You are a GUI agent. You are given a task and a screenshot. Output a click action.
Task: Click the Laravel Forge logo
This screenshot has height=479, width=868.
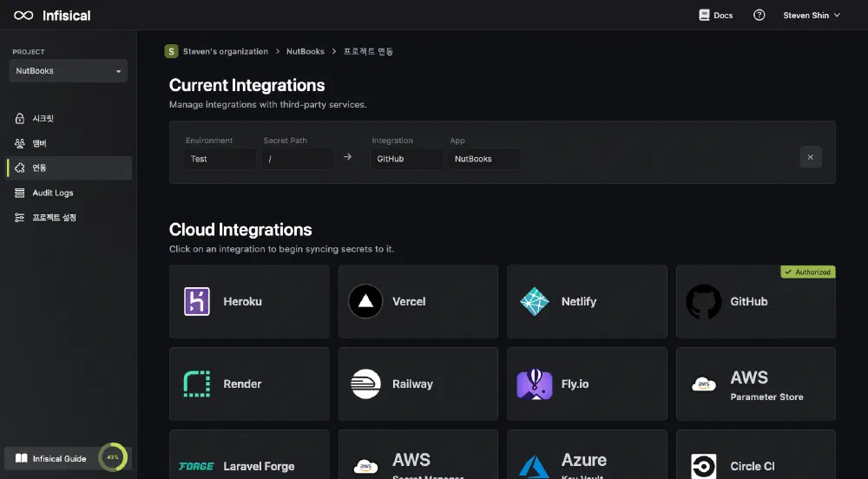pyautogui.click(x=196, y=466)
